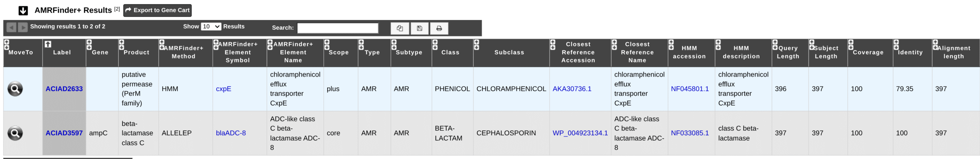980x159 pixels.
Task: Open NF033085.1 HMM accession link
Action: click(690, 133)
